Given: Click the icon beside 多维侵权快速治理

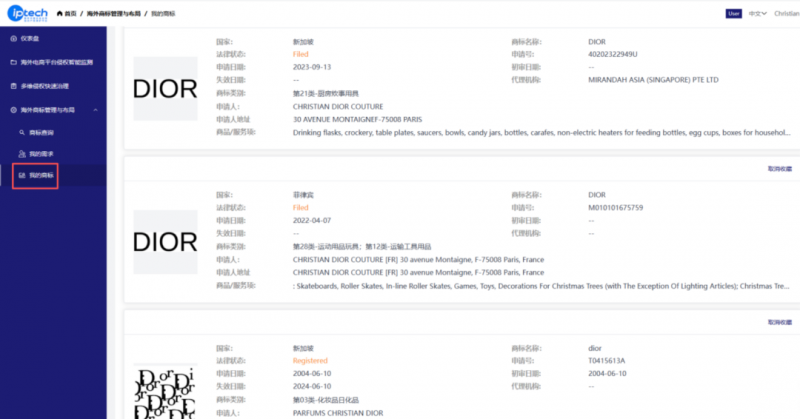Looking at the screenshot, I should pyautogui.click(x=11, y=86).
